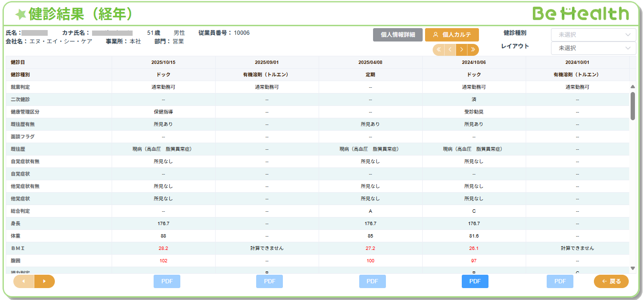Open the 個人カルテ record
Viewport: 644px width, 300px height.
452,35
